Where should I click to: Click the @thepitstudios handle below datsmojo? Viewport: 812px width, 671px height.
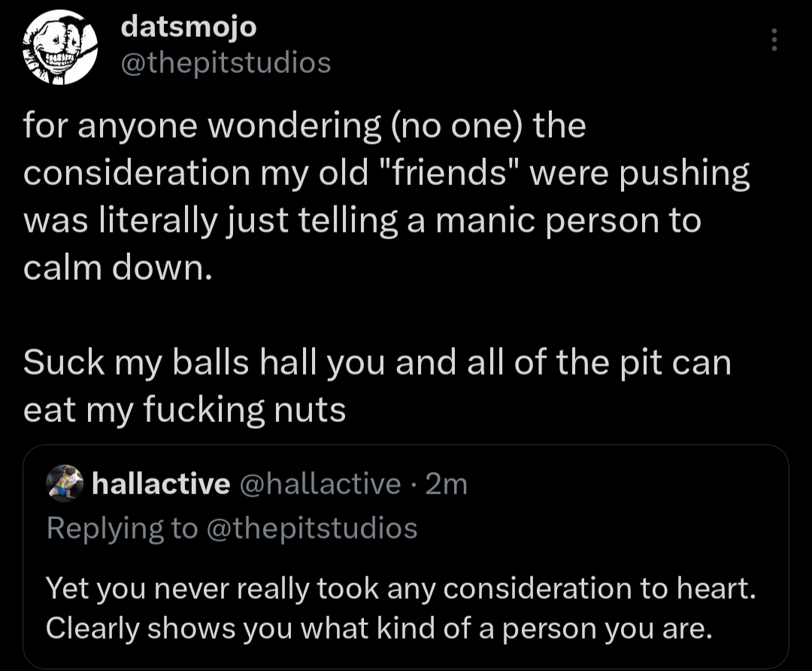pyautogui.click(x=226, y=62)
